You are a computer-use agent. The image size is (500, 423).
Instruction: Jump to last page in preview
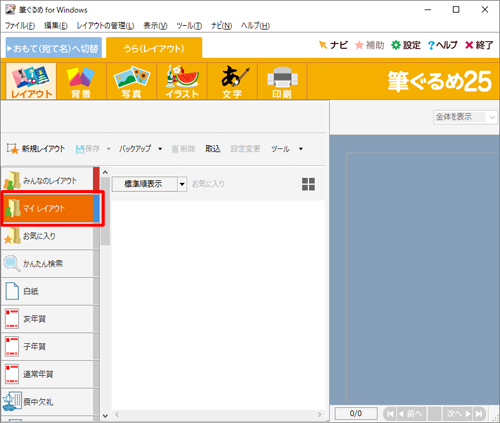click(x=479, y=414)
